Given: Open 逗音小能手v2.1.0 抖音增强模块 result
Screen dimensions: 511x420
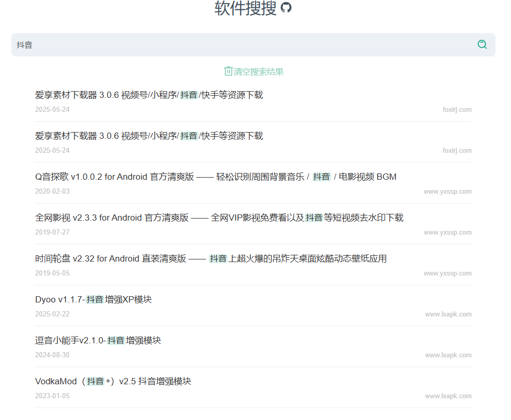Looking at the screenshot, I should pos(98,340).
